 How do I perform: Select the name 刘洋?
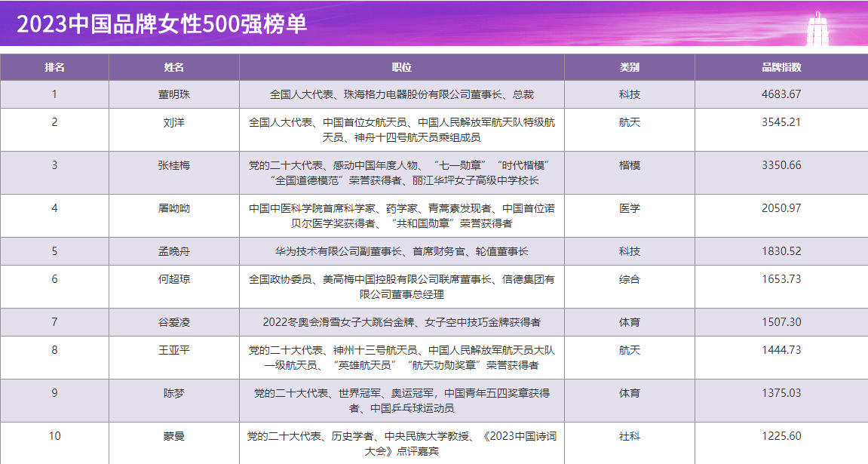[x=173, y=122]
